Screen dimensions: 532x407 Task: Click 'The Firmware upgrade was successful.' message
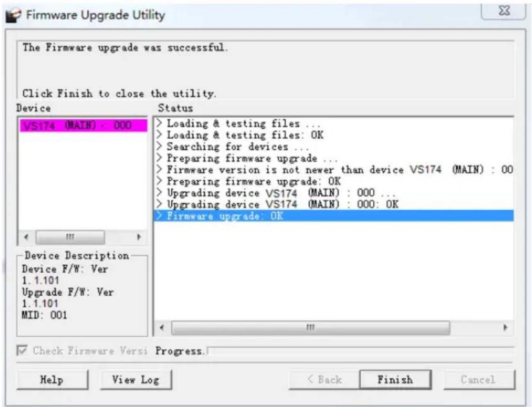tap(125, 47)
